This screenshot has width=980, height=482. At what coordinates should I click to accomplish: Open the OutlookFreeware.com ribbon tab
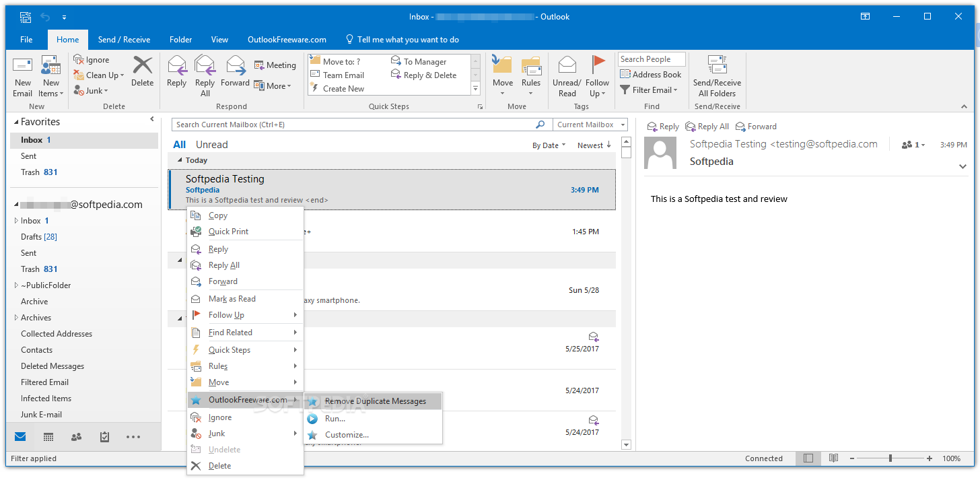click(x=287, y=40)
